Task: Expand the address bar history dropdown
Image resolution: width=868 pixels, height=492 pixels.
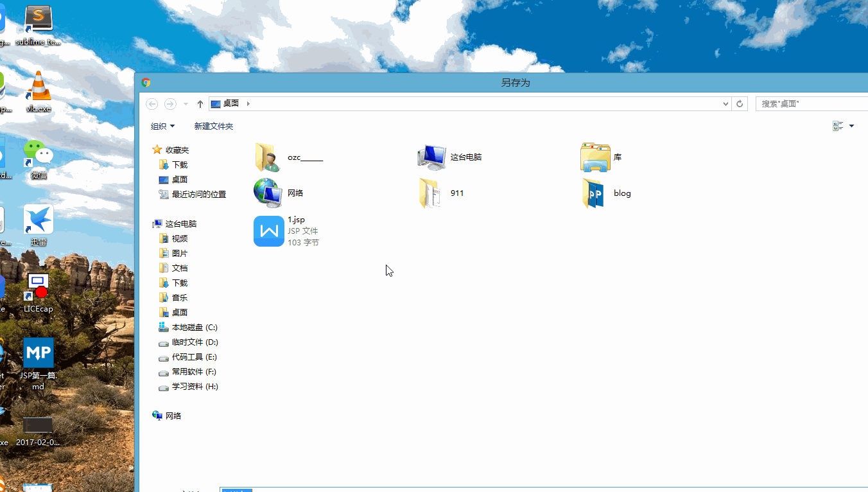Action: [725, 103]
